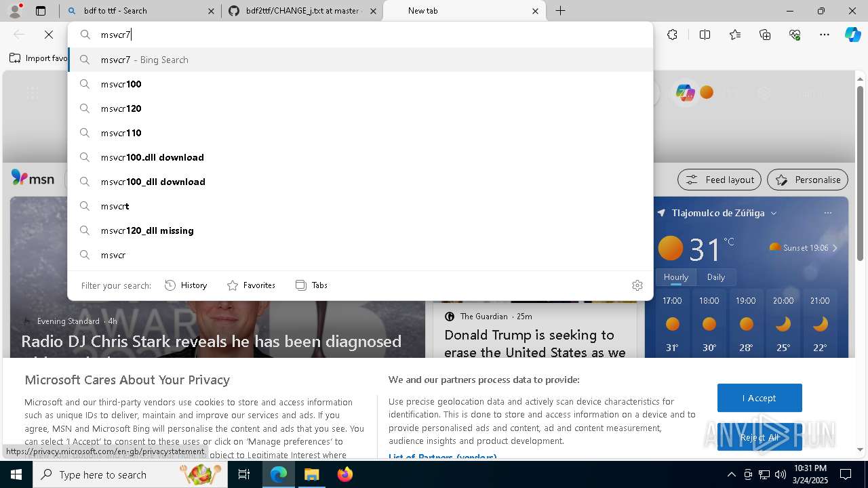This screenshot has height=488, width=868.
Task: Open the network icon in system tray
Action: [x=764, y=474]
